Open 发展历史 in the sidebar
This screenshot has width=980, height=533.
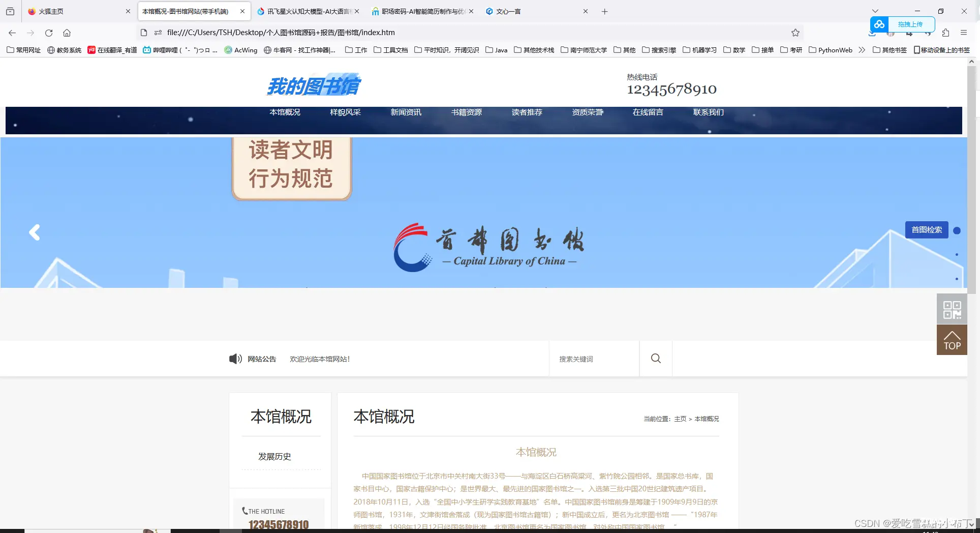(274, 457)
